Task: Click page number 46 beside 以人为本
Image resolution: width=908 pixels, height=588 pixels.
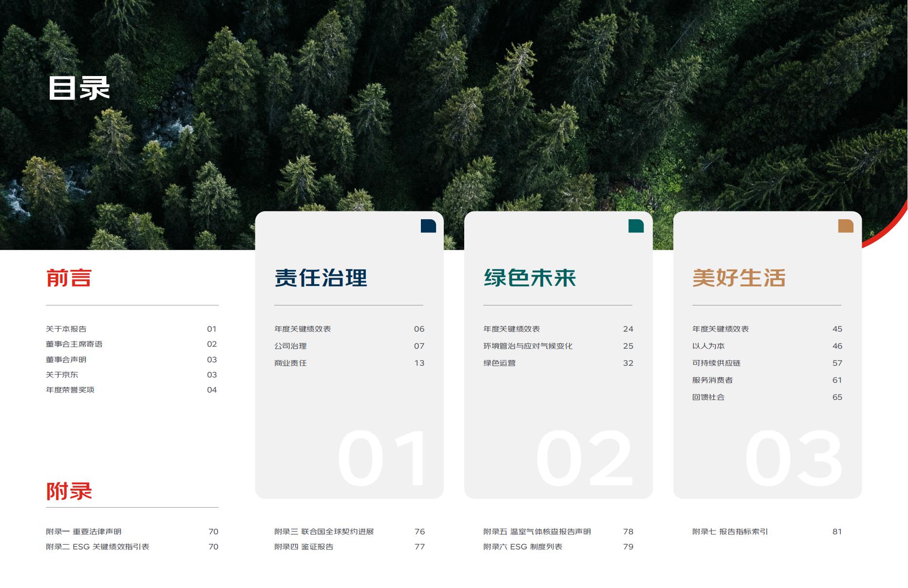Action: tap(837, 346)
